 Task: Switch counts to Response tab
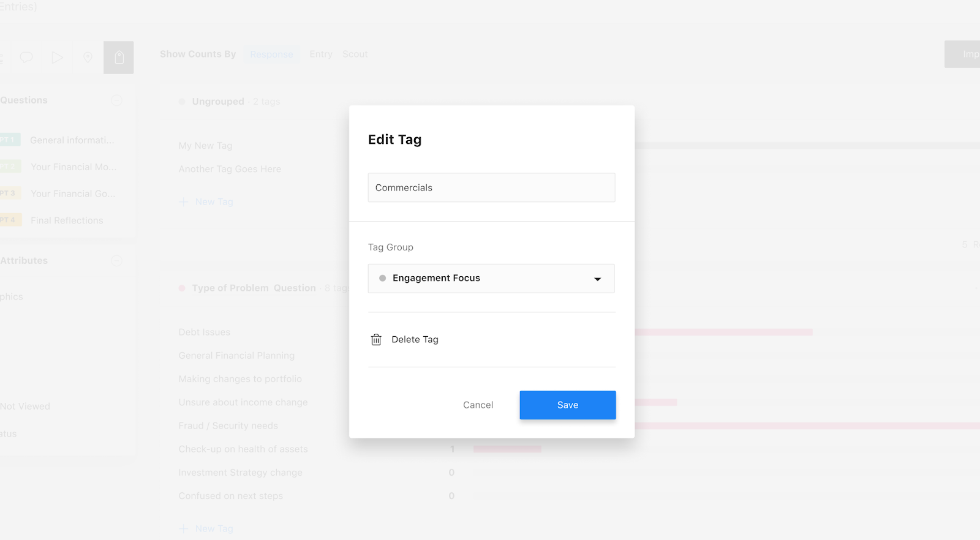(x=271, y=54)
